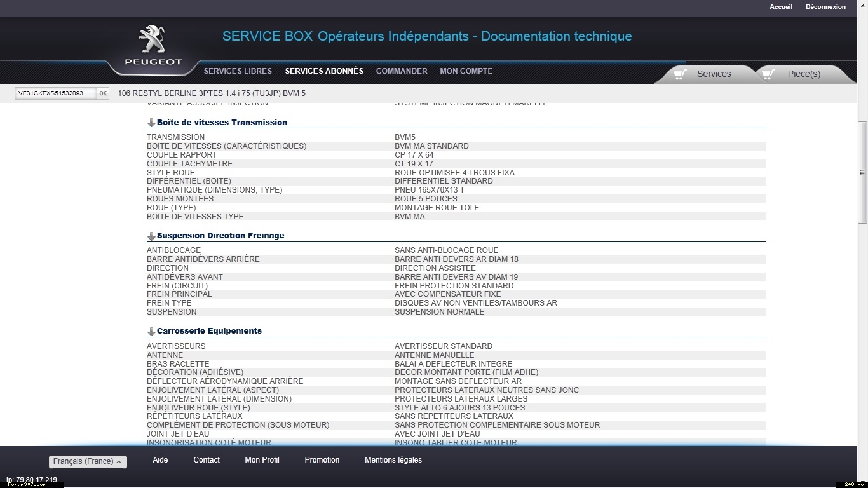Select the value BALAI A DEFLECTEUR INTEGRE
The height and width of the screenshot is (488, 868).
tap(453, 364)
